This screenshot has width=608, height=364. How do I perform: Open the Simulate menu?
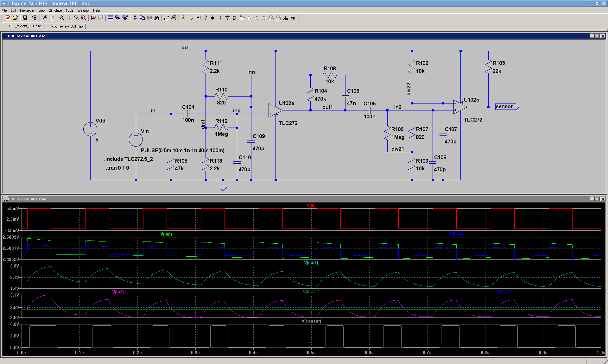[x=55, y=10]
